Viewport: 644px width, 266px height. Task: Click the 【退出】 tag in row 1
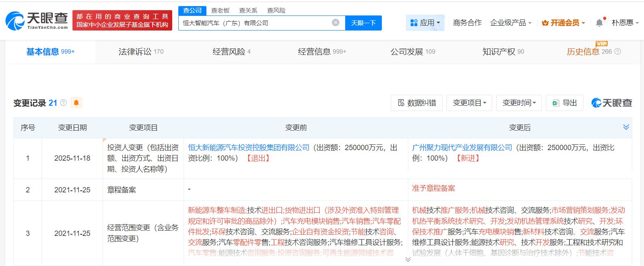coord(258,158)
